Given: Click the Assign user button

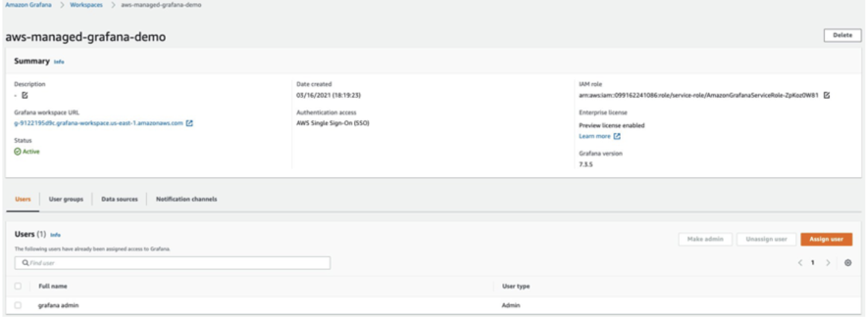Looking at the screenshot, I should pos(826,239).
